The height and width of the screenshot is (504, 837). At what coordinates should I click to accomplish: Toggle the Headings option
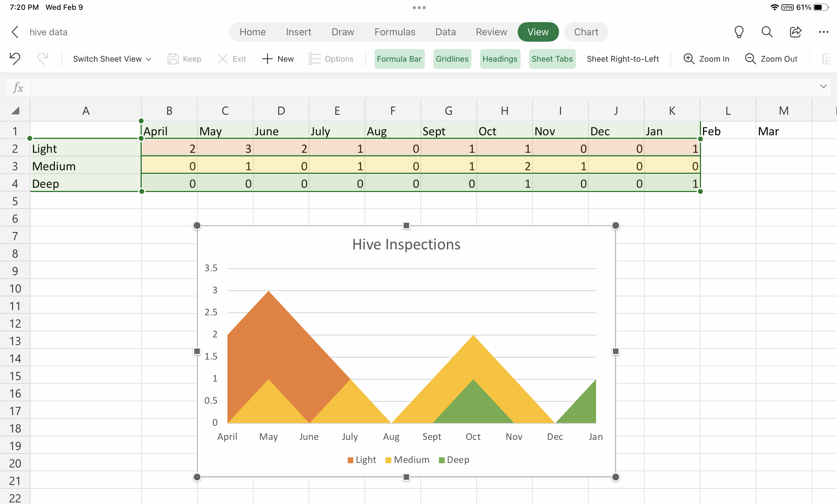point(500,59)
